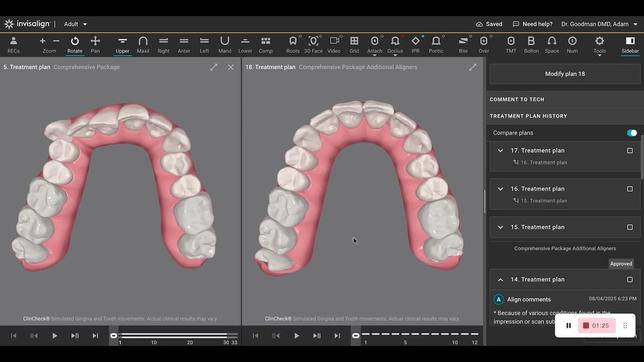
Task: Show the Anter front view
Action: (184, 44)
